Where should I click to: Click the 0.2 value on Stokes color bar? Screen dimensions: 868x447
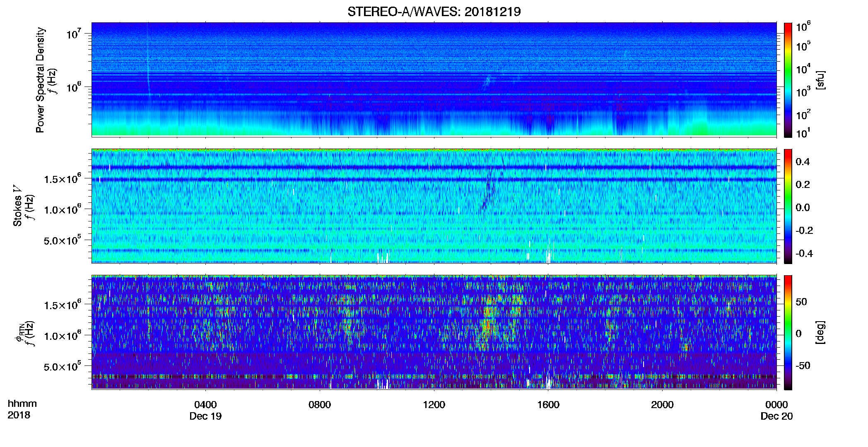tap(803, 184)
